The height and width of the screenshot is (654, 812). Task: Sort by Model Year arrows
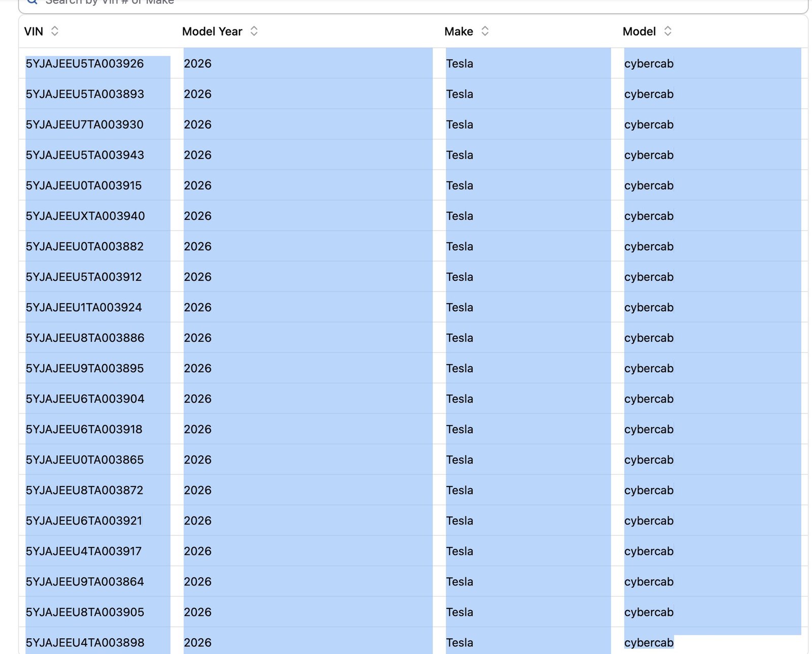pyautogui.click(x=254, y=31)
